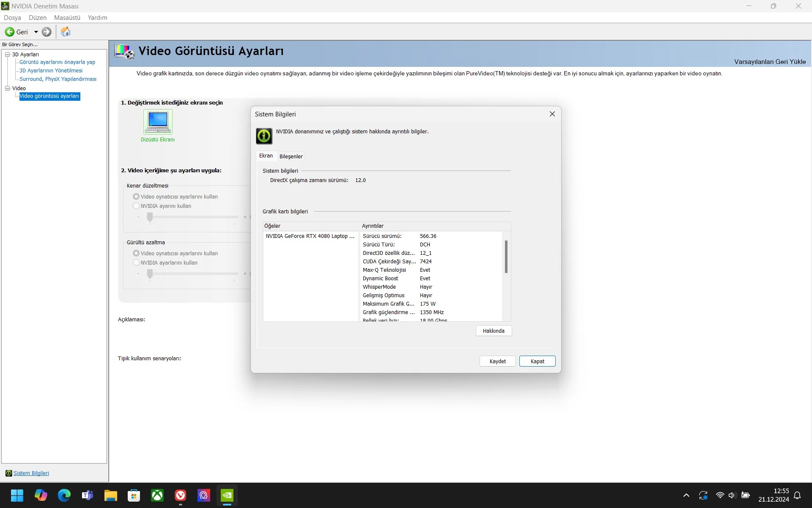Open the Dosya menu
812x508 pixels.
pyautogui.click(x=12, y=18)
